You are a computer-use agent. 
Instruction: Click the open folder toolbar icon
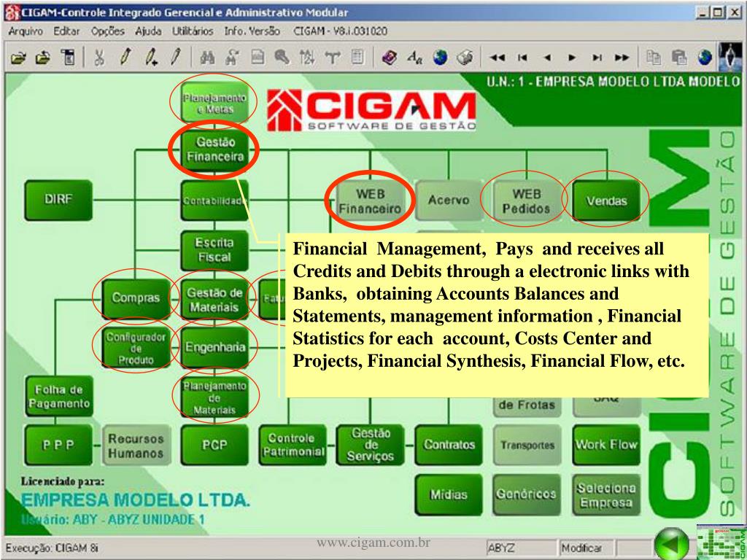tap(18, 58)
